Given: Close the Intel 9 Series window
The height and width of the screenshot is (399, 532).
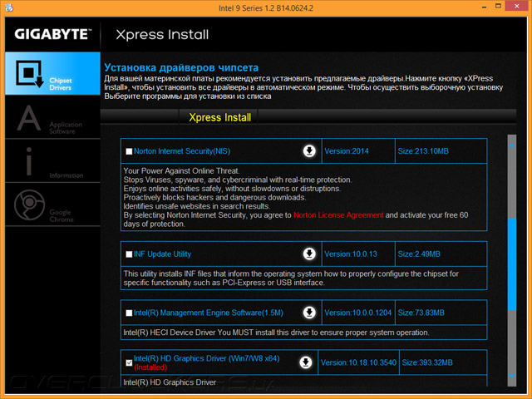Looking at the screenshot, I should pyautogui.click(x=516, y=6).
